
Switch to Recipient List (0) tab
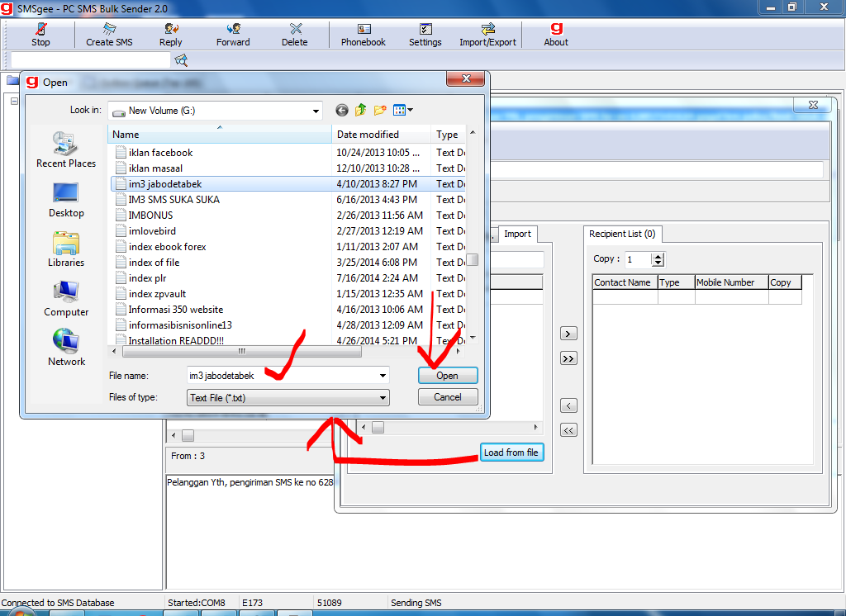tap(622, 234)
